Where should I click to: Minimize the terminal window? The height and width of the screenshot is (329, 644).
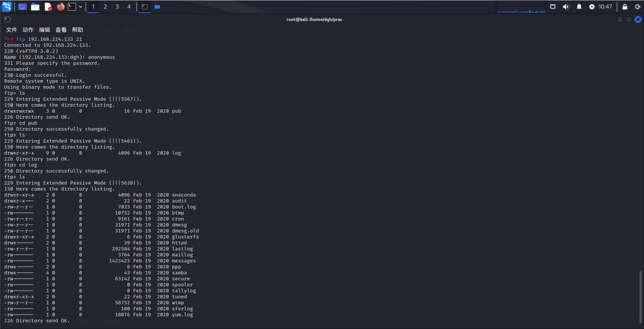point(620,19)
